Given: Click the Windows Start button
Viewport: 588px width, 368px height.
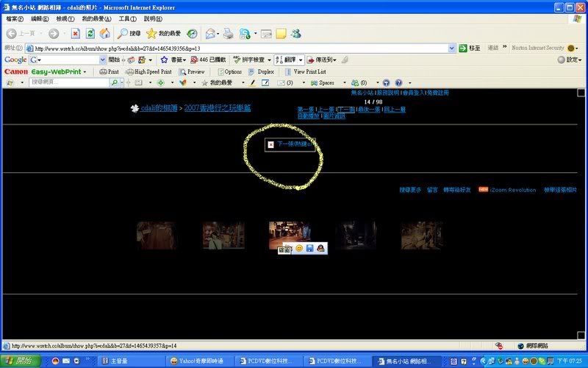Looking at the screenshot, I should (21, 361).
